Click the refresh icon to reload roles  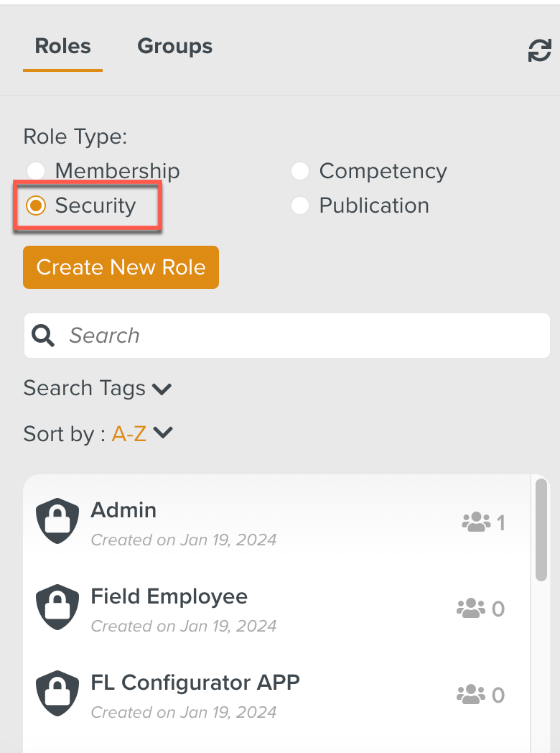pos(539,51)
